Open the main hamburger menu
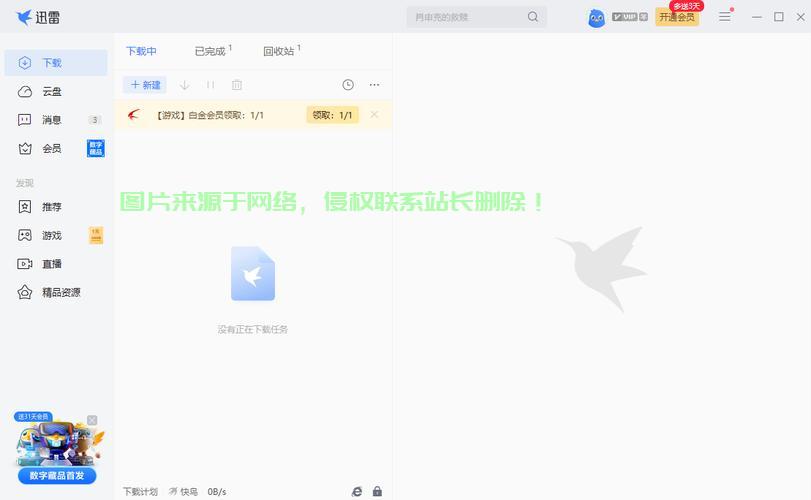Screen dimensions: 811x500 coord(725,17)
